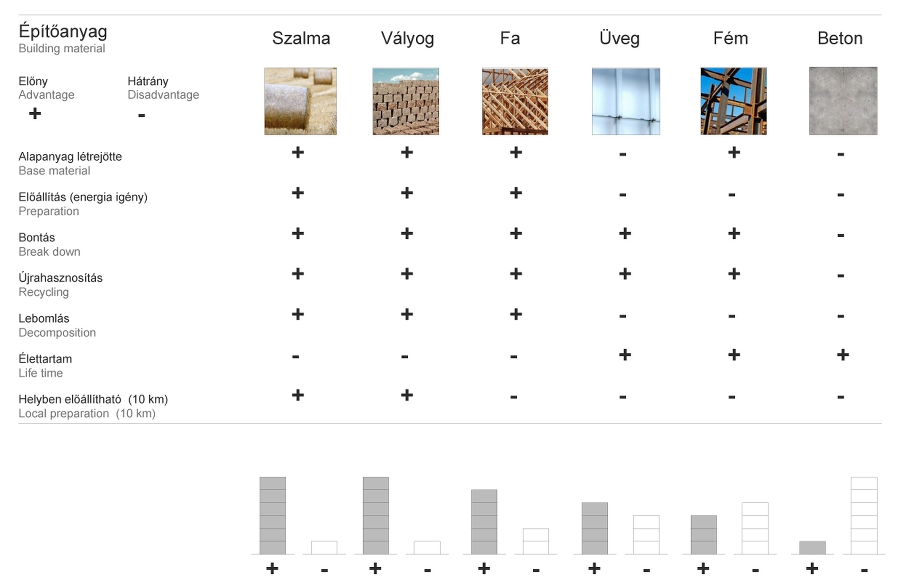Select the Fa wooden frame image
The width and height of the screenshot is (906, 588).
[x=515, y=101]
